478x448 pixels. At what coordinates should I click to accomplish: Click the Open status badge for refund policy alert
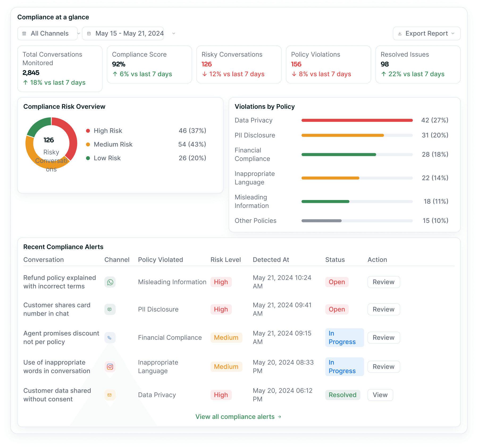pyautogui.click(x=337, y=282)
